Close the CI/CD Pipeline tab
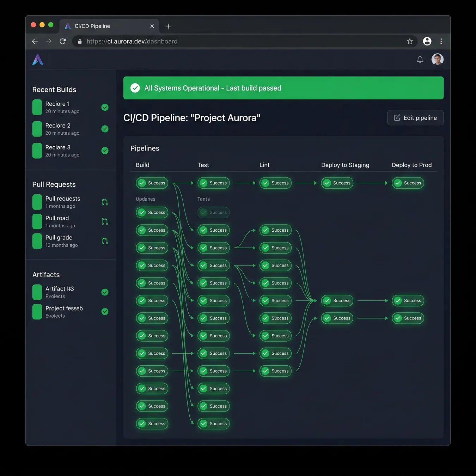This screenshot has height=476, width=476. coord(152,26)
